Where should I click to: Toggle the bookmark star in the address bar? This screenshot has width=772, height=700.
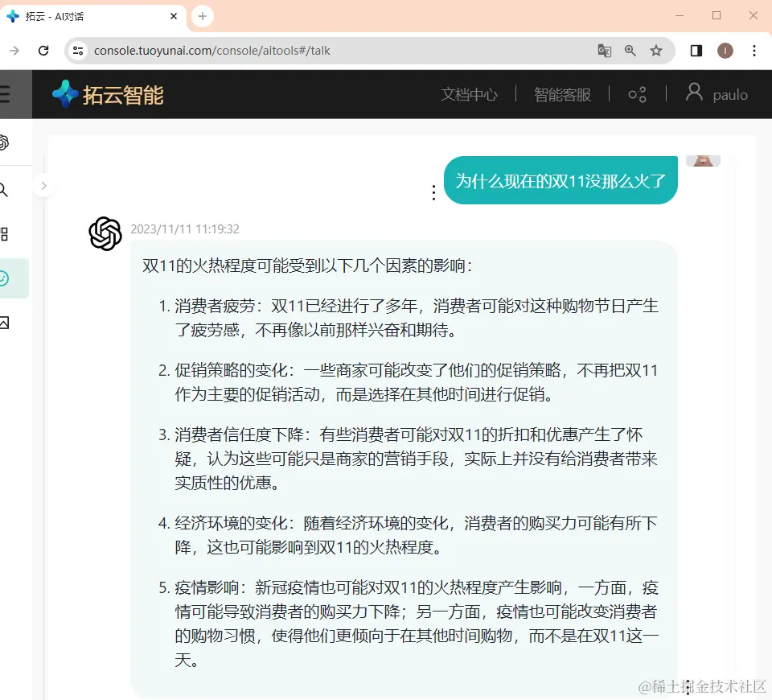click(x=656, y=50)
